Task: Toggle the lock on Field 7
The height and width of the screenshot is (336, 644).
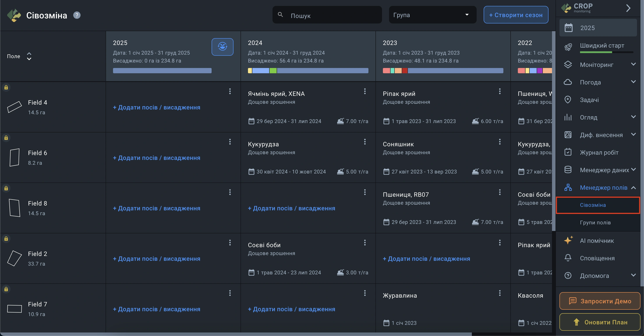Action: point(6,289)
